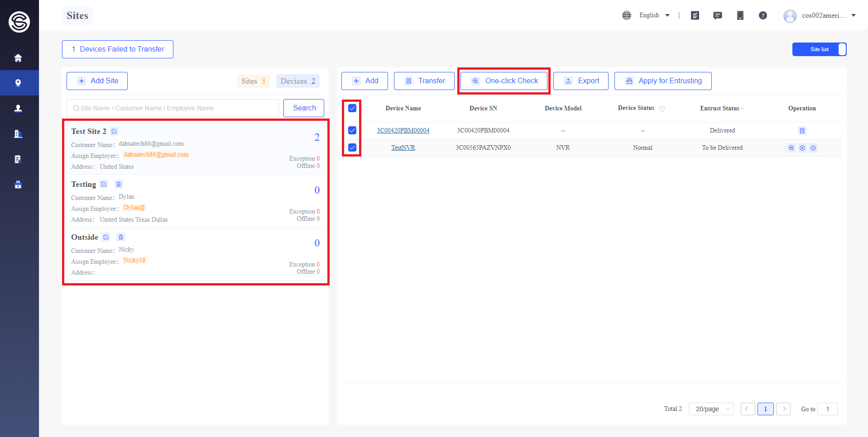Toggle the Site list switch
Viewport: 868px width, 437px height.
pos(820,49)
